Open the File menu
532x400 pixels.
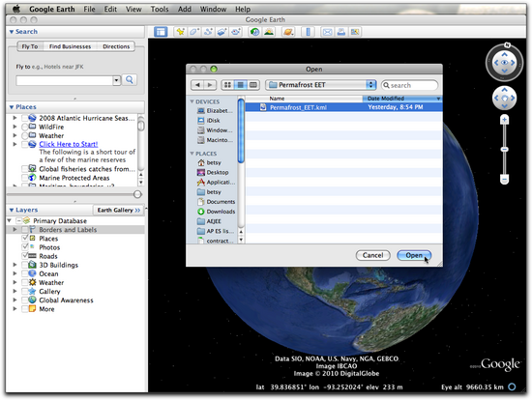[x=90, y=9]
